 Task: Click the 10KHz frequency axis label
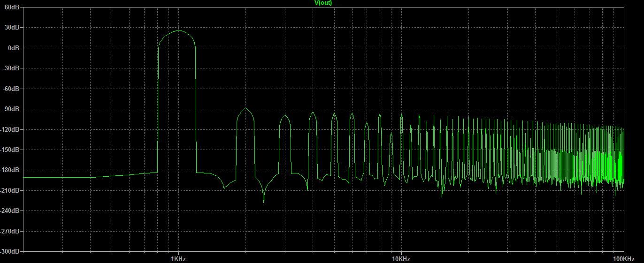pyautogui.click(x=401, y=259)
